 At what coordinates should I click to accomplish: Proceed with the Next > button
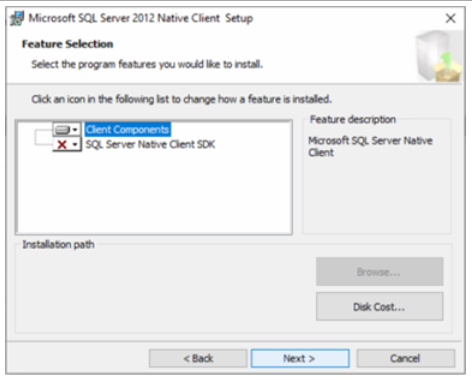point(300,359)
